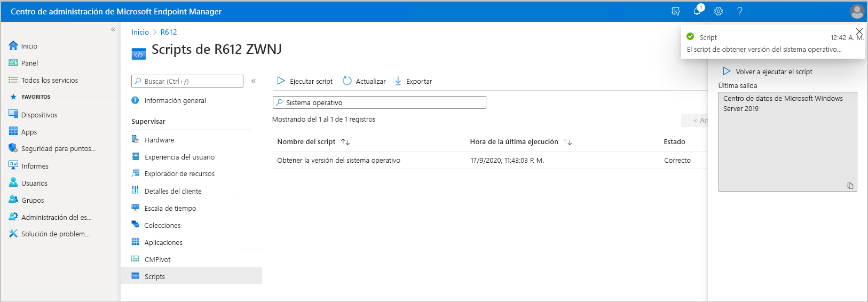This screenshot has height=302, width=868.
Task: Open Seguridad para puntos in the sidebar
Action: [52, 148]
